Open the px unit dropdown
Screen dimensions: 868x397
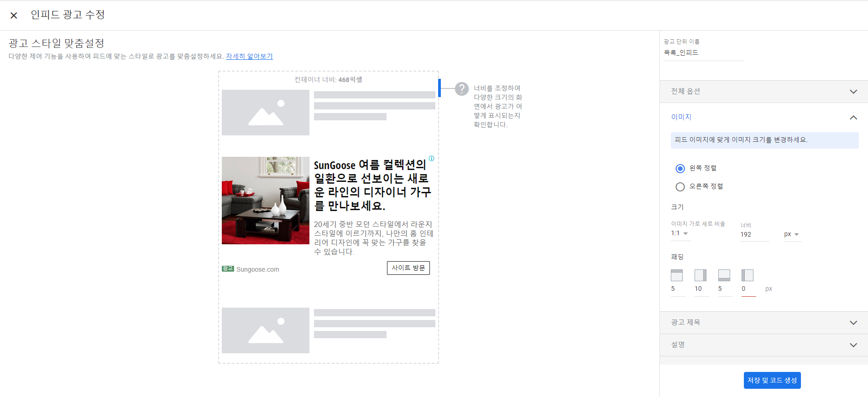pyautogui.click(x=792, y=234)
